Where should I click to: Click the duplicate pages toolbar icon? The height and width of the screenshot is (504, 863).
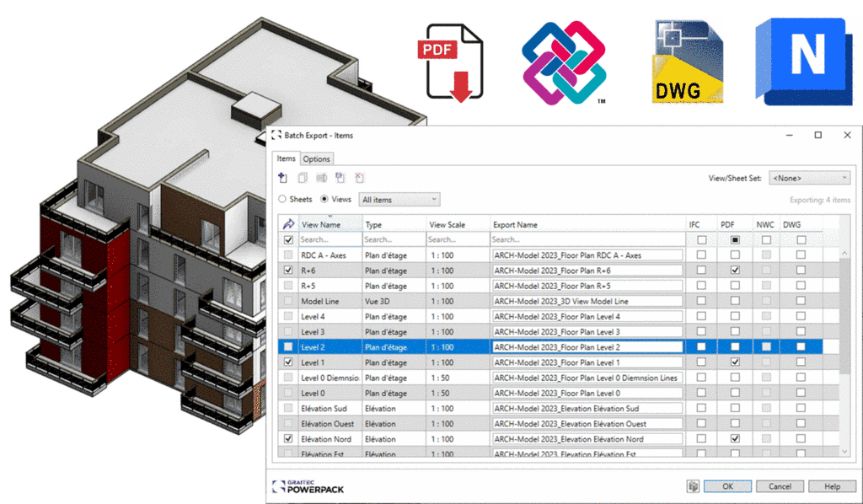point(303,178)
